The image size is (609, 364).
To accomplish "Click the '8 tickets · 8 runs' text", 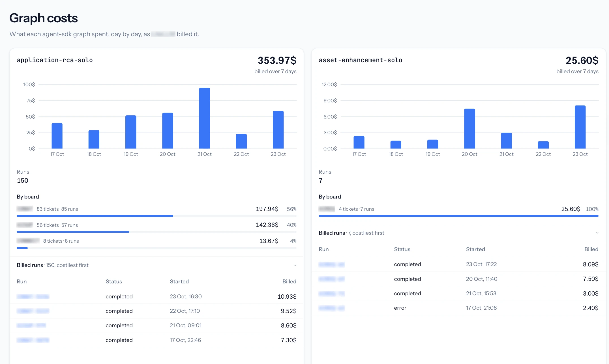I will click(61, 241).
